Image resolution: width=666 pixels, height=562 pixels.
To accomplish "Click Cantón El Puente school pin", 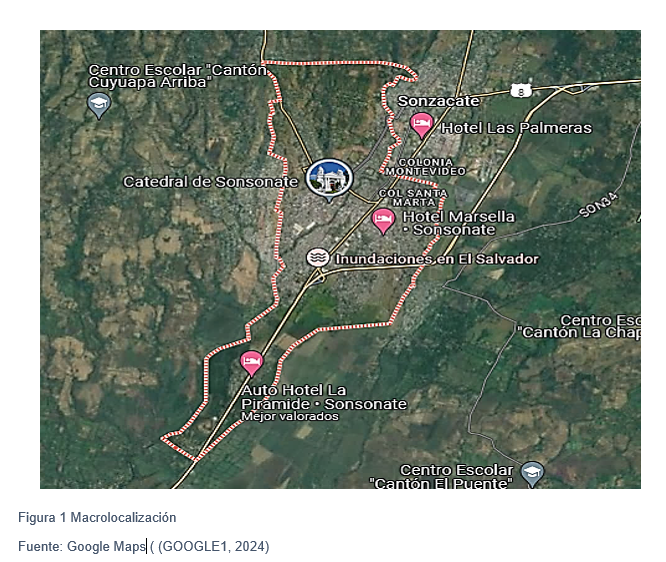I will click(532, 474).
